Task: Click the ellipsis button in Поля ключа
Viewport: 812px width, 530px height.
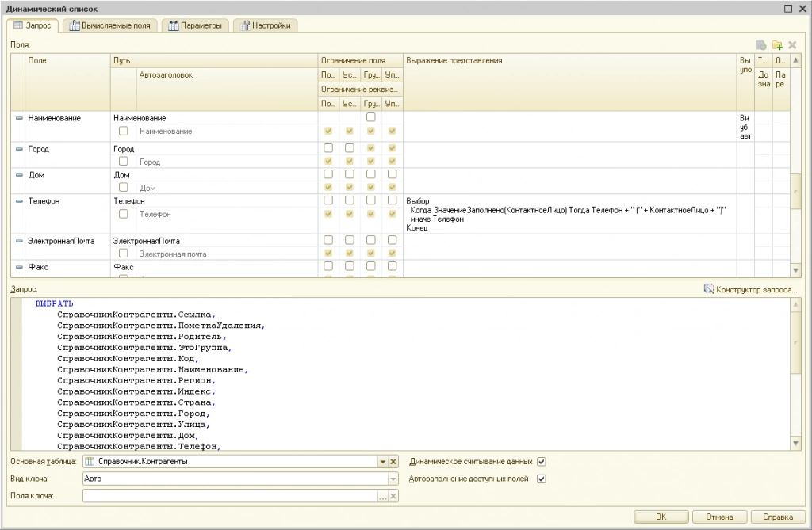Action: point(382,496)
